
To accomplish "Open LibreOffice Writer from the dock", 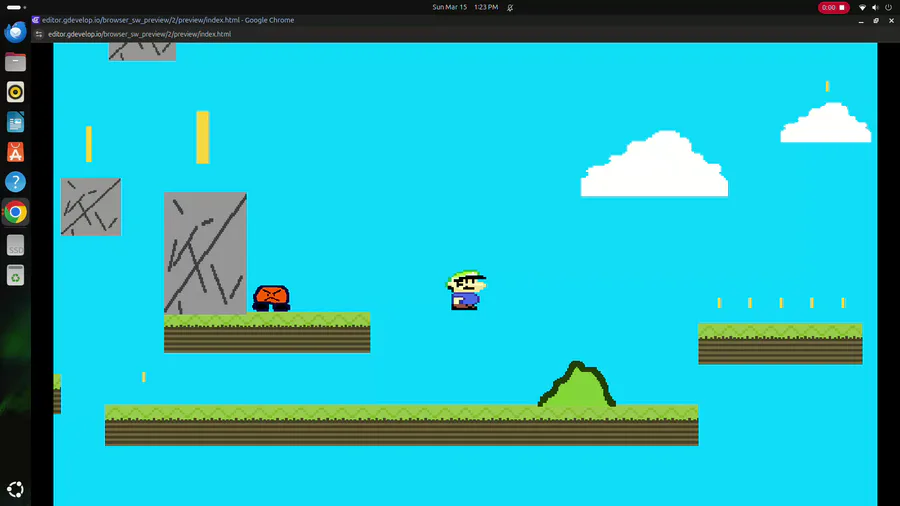I will pyautogui.click(x=15, y=122).
